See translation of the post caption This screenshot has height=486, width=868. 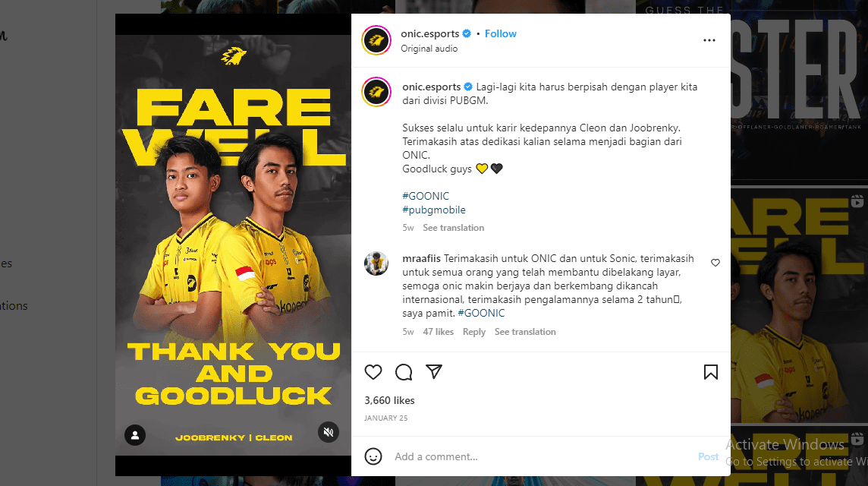coord(454,228)
